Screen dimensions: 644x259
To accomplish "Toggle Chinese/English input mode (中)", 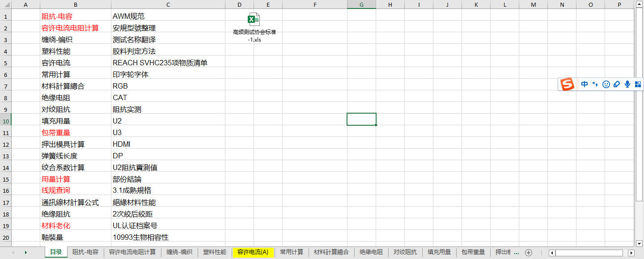I will pos(585,84).
